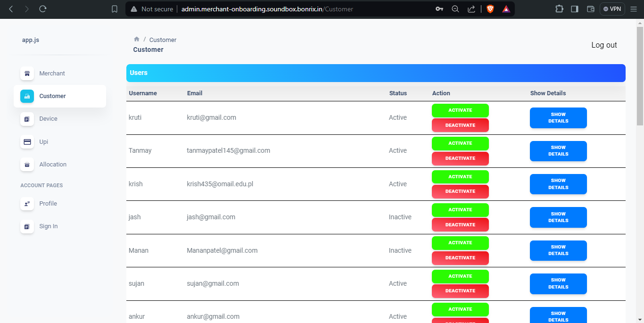Click the saved passwords key icon
The image size is (644, 323).
(x=439, y=8)
